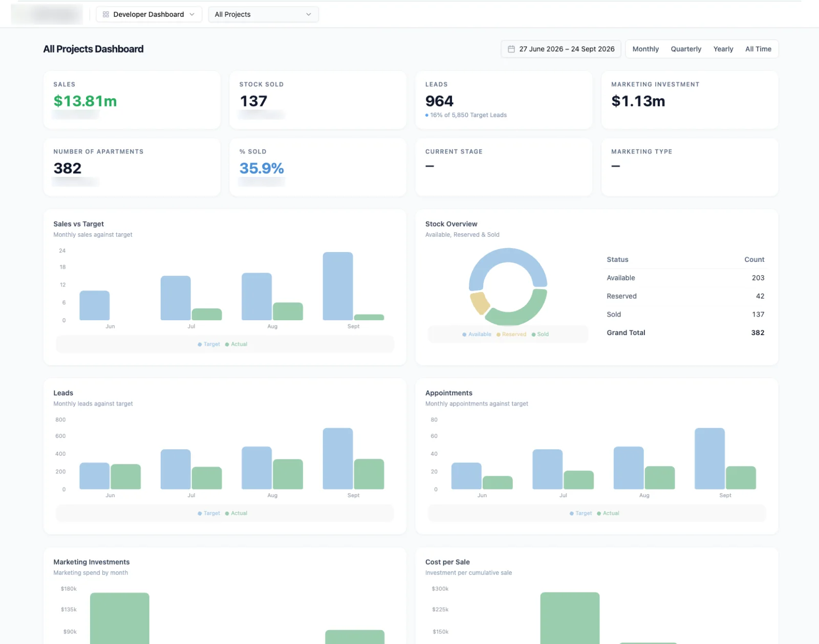
Task: Click the Number of Apartments 382 value
Action: coord(68,168)
